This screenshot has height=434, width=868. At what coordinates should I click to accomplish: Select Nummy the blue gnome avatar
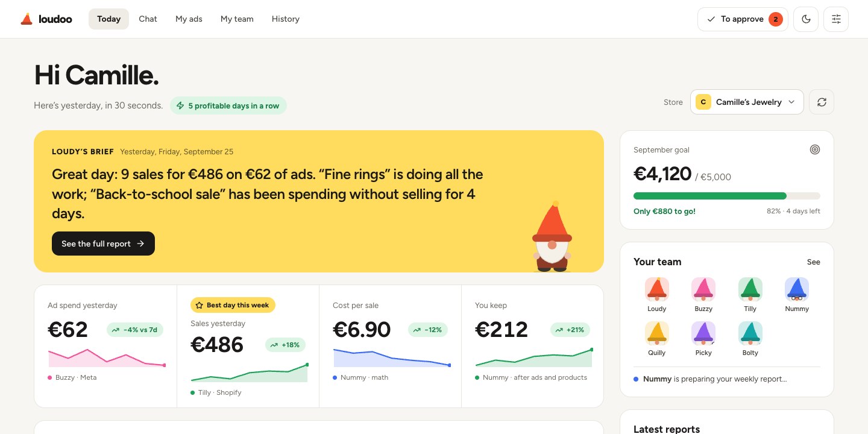point(797,289)
